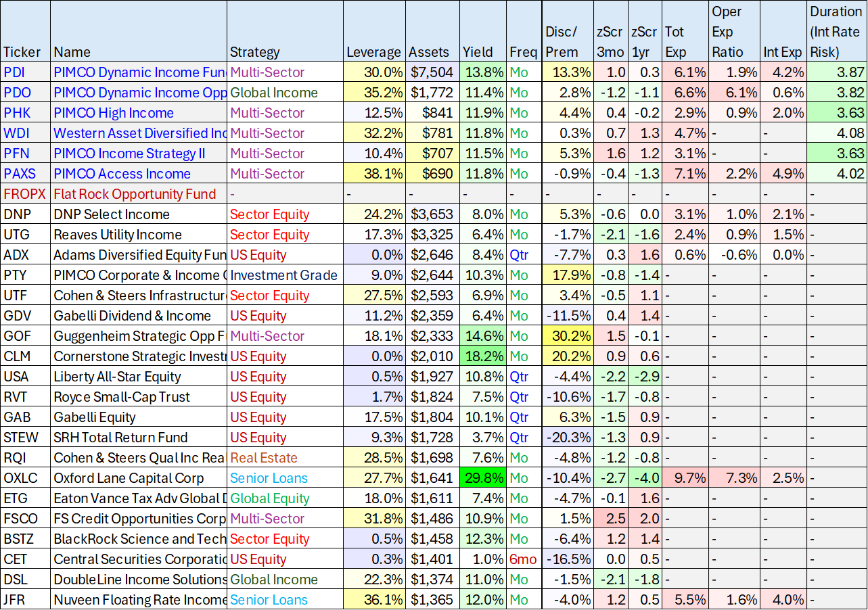This screenshot has width=868, height=610.
Task: Click the 3.87 duration value for PDI
Action: coord(837,72)
